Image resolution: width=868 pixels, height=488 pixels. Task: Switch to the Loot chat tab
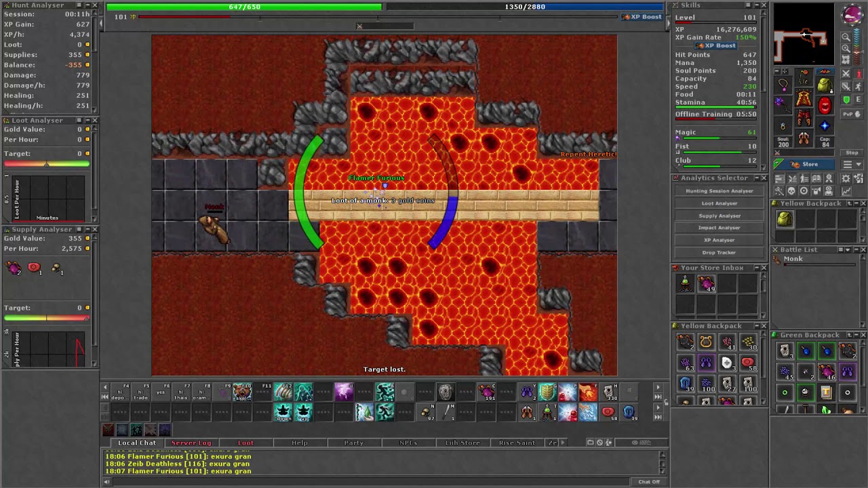point(245,443)
